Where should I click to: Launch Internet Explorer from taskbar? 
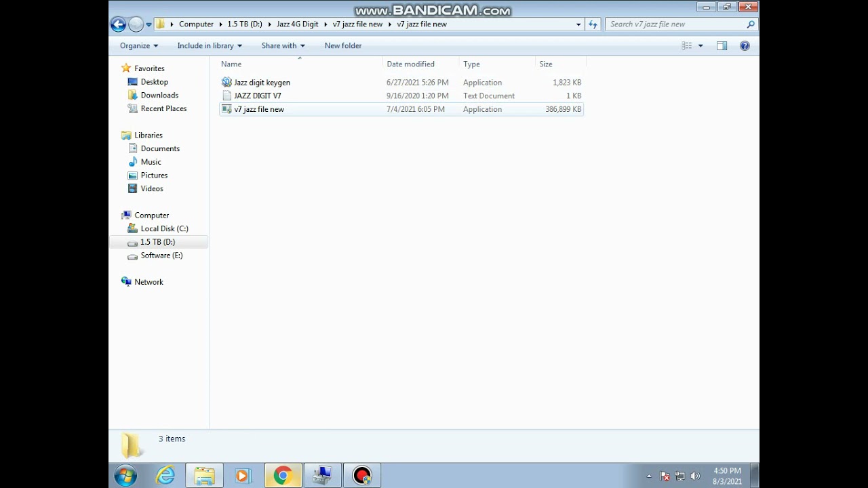(x=165, y=476)
